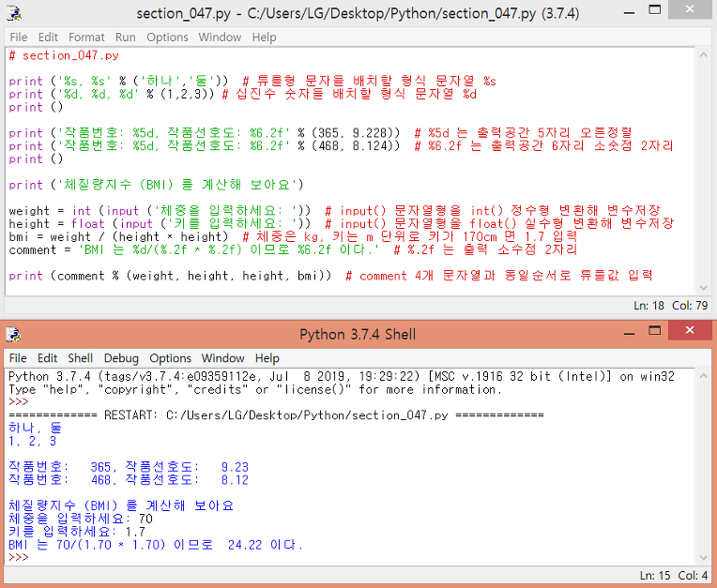Click the 'height = float (input' code line
Image resolution: width=717 pixels, height=588 pixels.
point(342,223)
